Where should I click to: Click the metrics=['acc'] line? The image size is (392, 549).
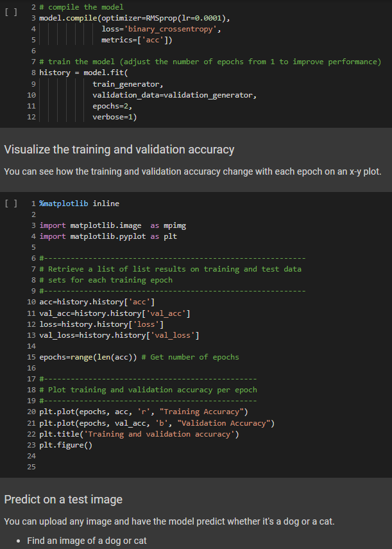point(137,40)
